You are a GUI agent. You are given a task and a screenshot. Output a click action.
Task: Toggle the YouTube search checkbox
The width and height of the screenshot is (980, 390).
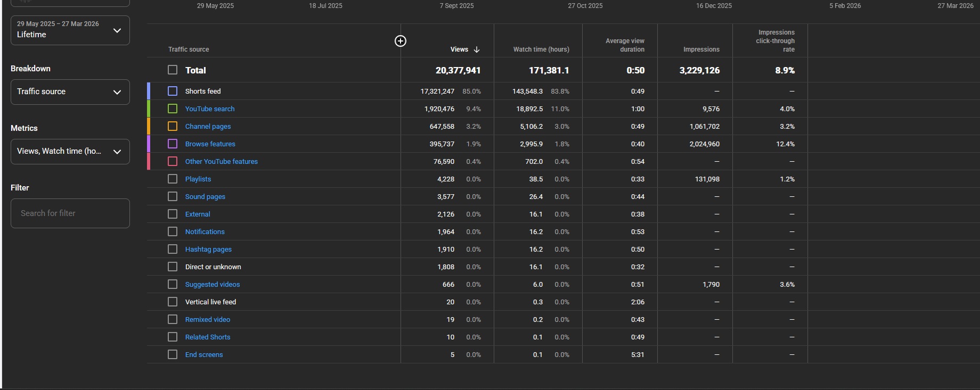click(173, 109)
